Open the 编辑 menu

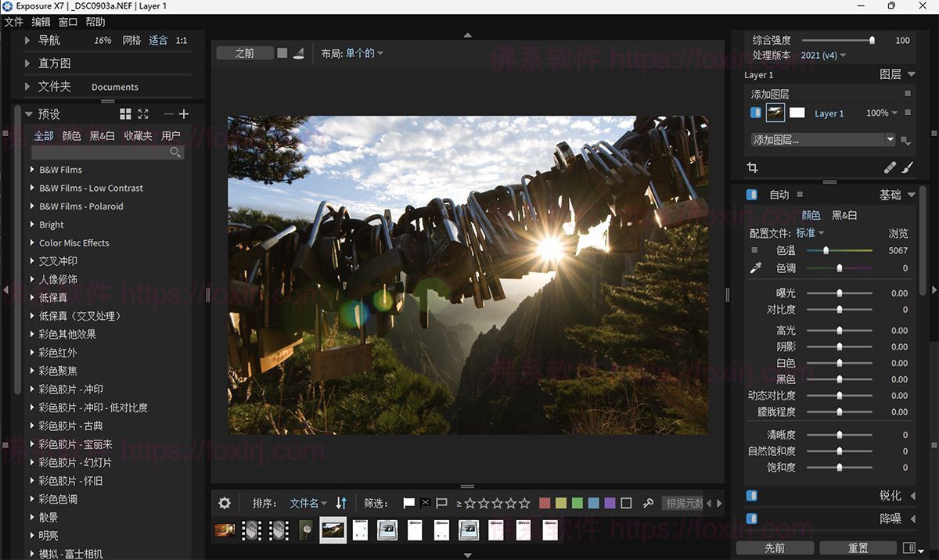(41, 21)
